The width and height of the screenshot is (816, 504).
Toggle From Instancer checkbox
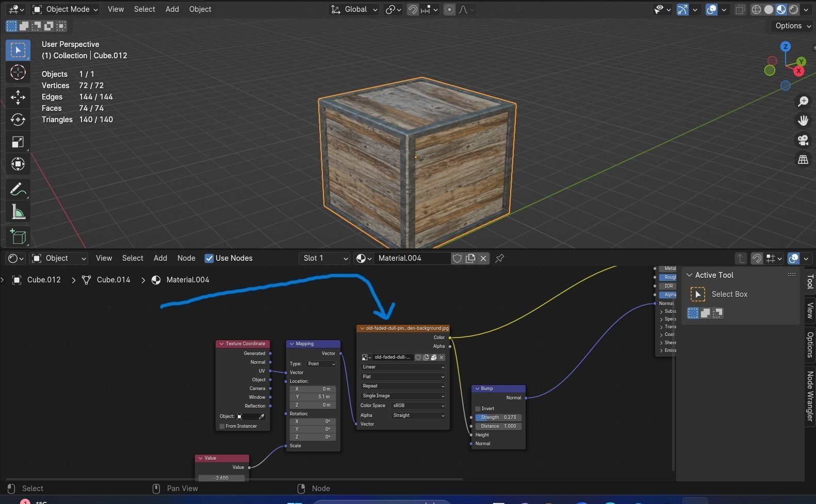coord(222,426)
